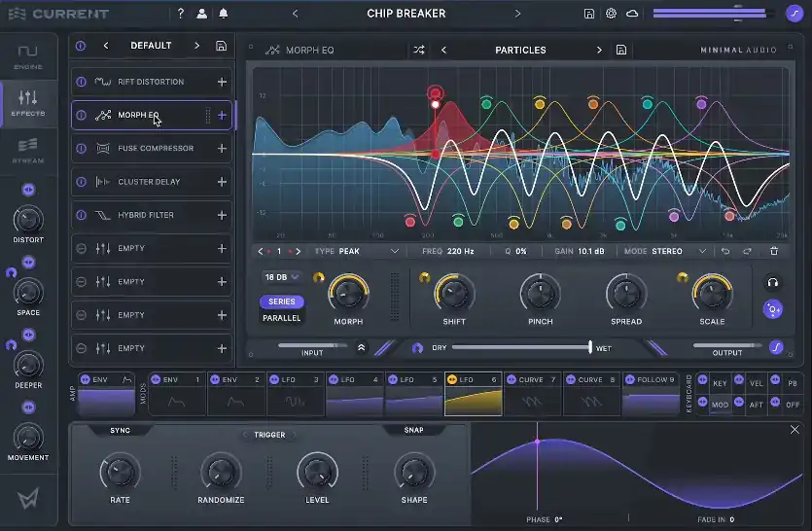
Task: Open the settings gear icon
Action: click(611, 14)
